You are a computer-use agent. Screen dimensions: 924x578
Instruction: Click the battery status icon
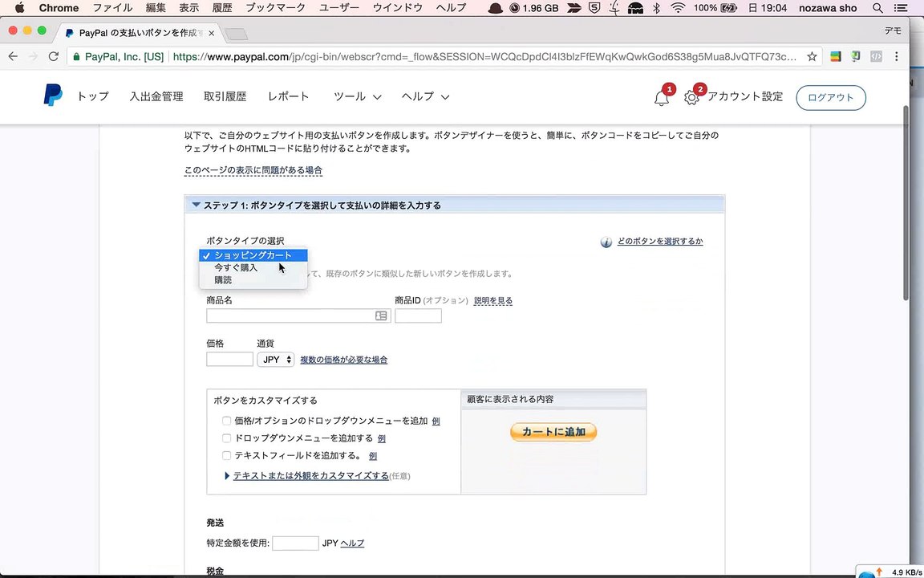729,8
